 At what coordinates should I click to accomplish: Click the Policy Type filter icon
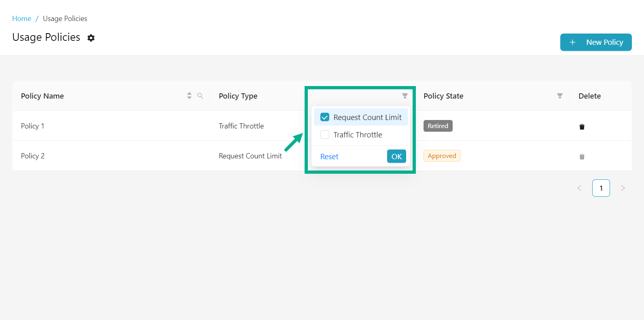coord(405,96)
